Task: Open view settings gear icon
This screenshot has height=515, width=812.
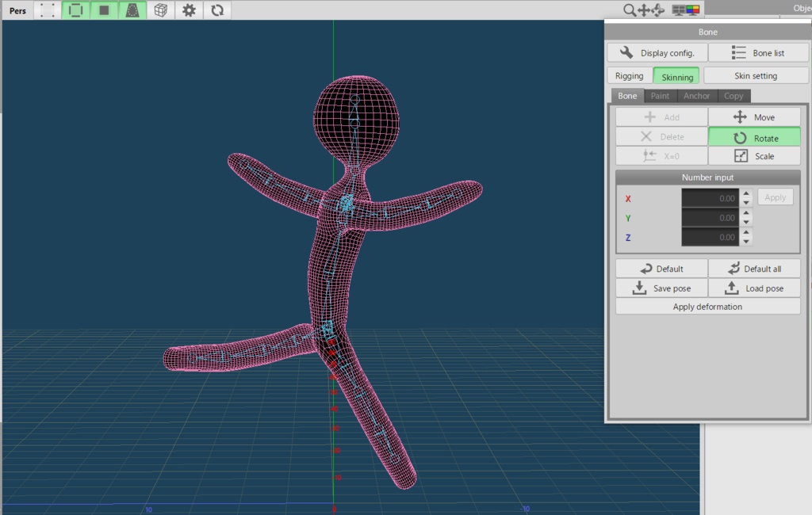Action: pyautogui.click(x=189, y=10)
